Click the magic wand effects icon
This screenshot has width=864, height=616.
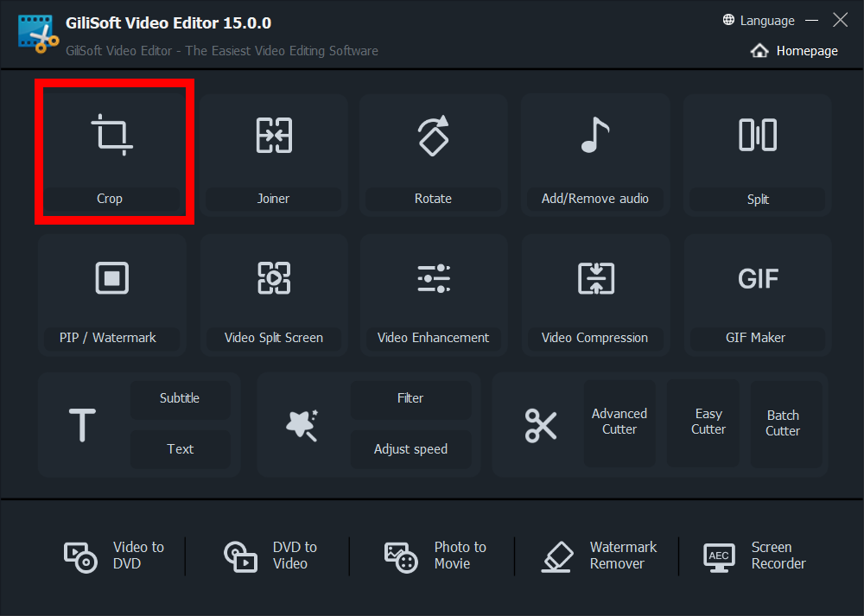click(x=302, y=425)
